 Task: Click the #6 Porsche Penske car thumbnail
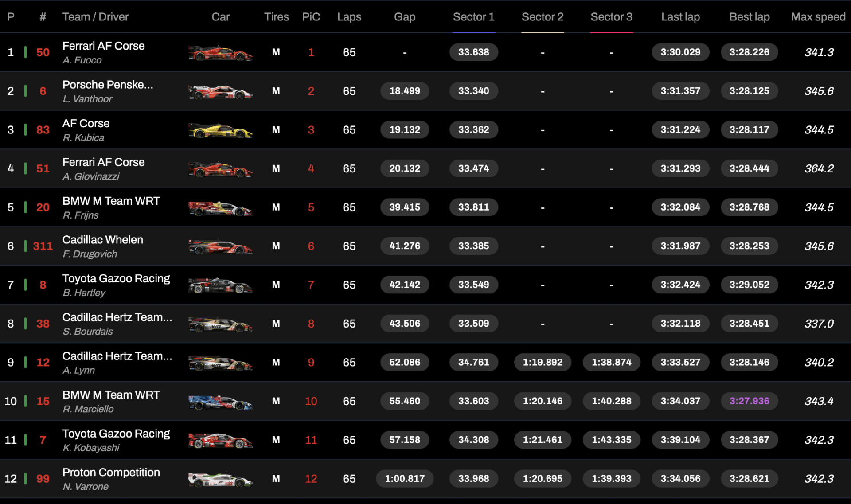pyautogui.click(x=220, y=92)
